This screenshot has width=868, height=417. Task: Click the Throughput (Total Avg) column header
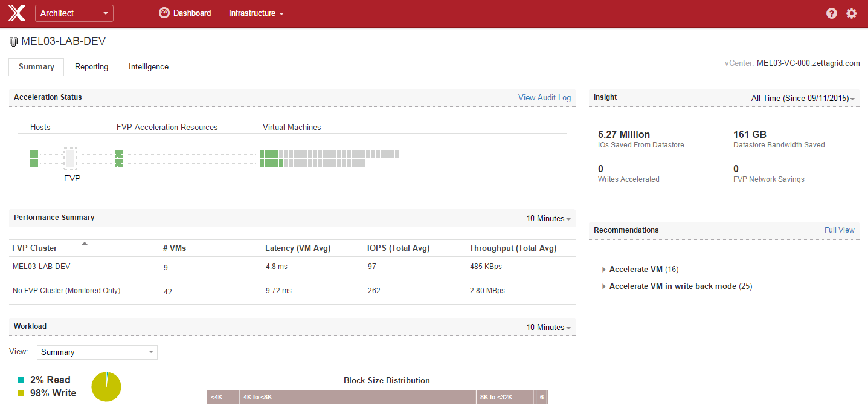pyautogui.click(x=513, y=248)
